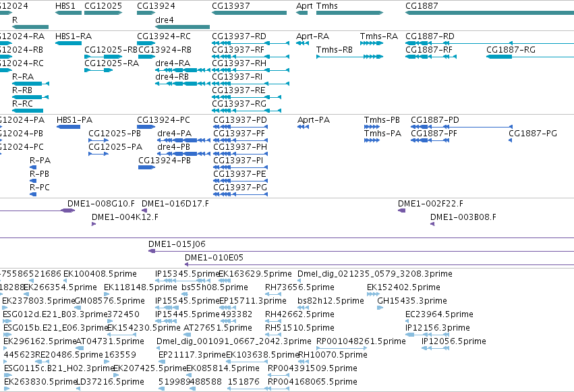
Task: Select transcript CG12025-RA
Action: click(98, 70)
